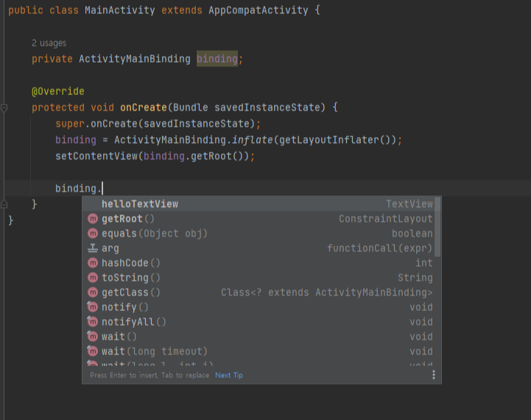This screenshot has height=420, width=531.
Task: Choose hashCode() in completion popup
Action: 259,263
